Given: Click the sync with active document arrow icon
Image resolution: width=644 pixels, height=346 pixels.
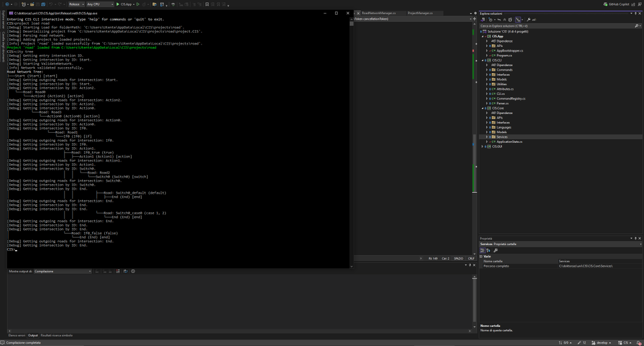Looking at the screenshot, I should tap(499, 20).
